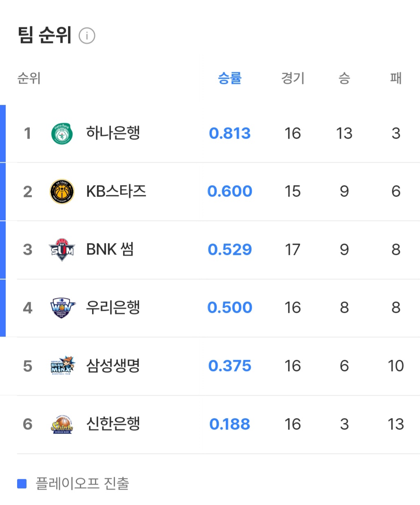Select the 승 column header
The image size is (420, 505).
coord(344,78)
